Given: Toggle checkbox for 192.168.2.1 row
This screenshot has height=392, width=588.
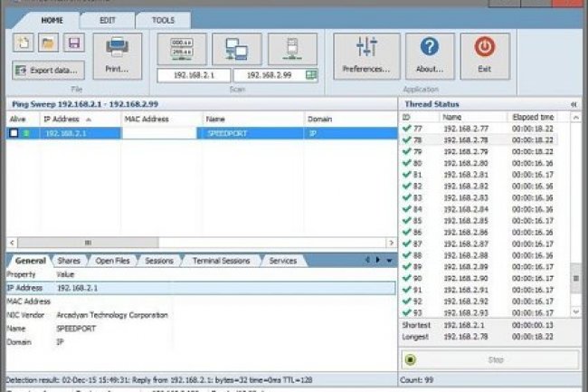Looking at the screenshot, I should pyautogui.click(x=14, y=133).
